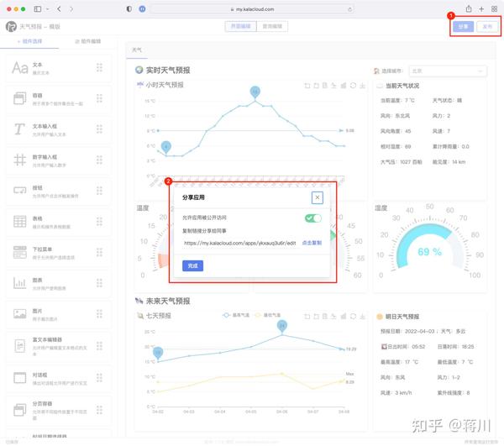Reload the page in Safari

click(x=349, y=9)
